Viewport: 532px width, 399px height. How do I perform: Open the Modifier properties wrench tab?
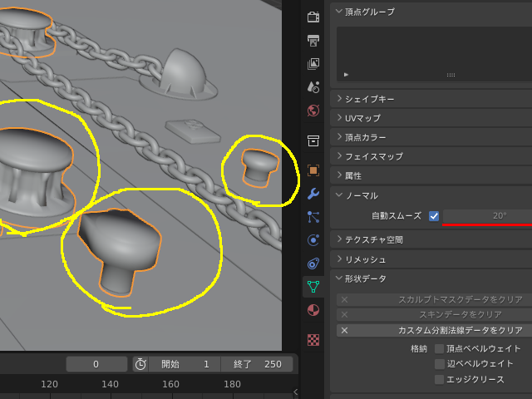pyautogui.click(x=313, y=194)
